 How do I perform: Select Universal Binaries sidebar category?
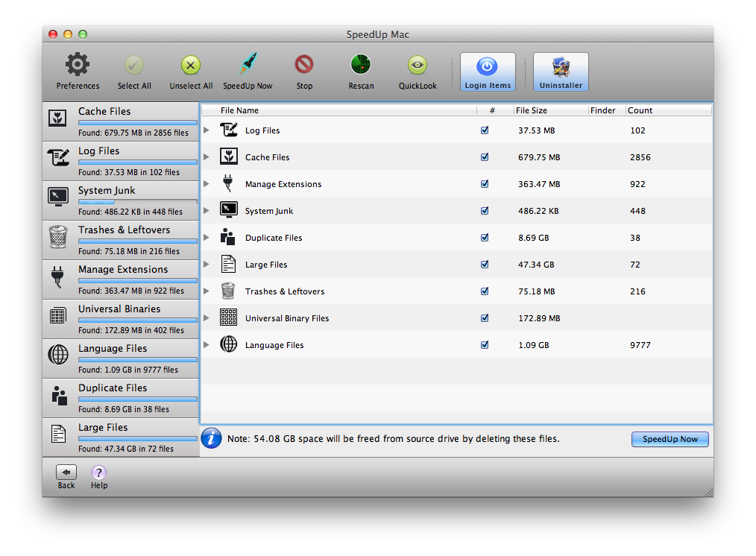121,319
